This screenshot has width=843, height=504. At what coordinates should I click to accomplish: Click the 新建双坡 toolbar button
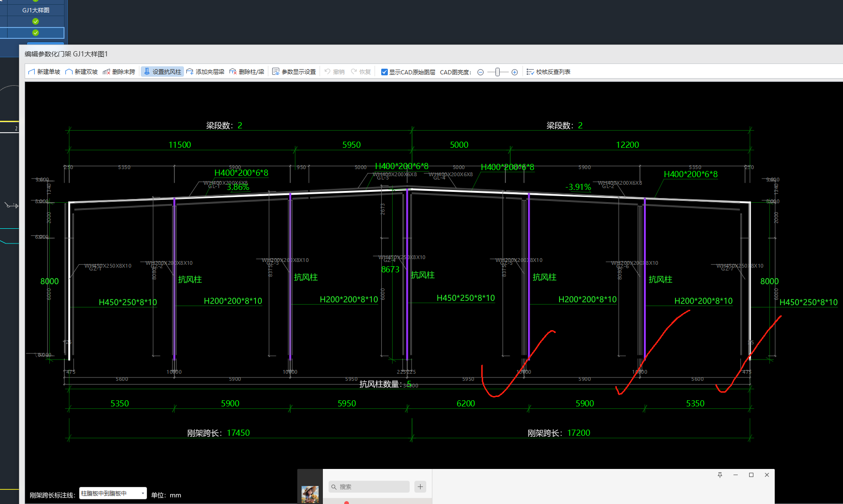point(82,72)
